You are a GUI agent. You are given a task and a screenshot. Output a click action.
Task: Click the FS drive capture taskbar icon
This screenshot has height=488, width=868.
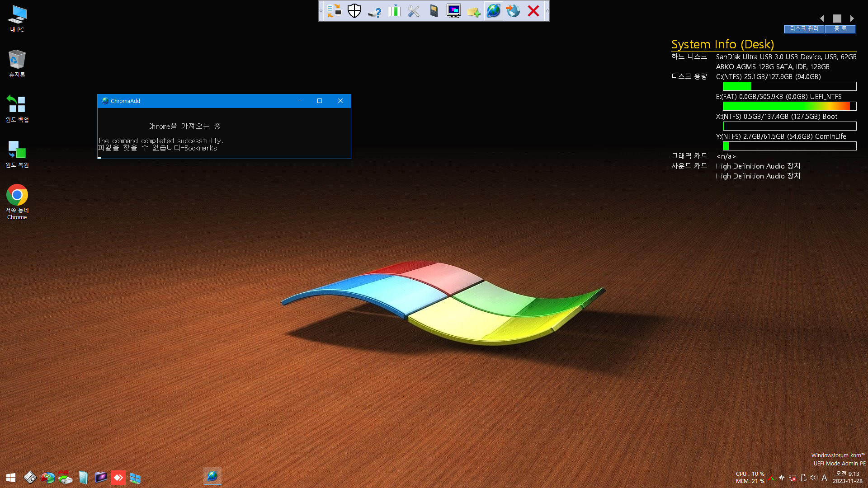tap(65, 478)
